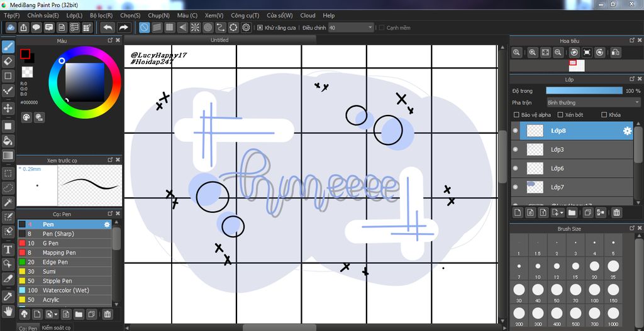Hide layer Lớp3

pyautogui.click(x=516, y=149)
